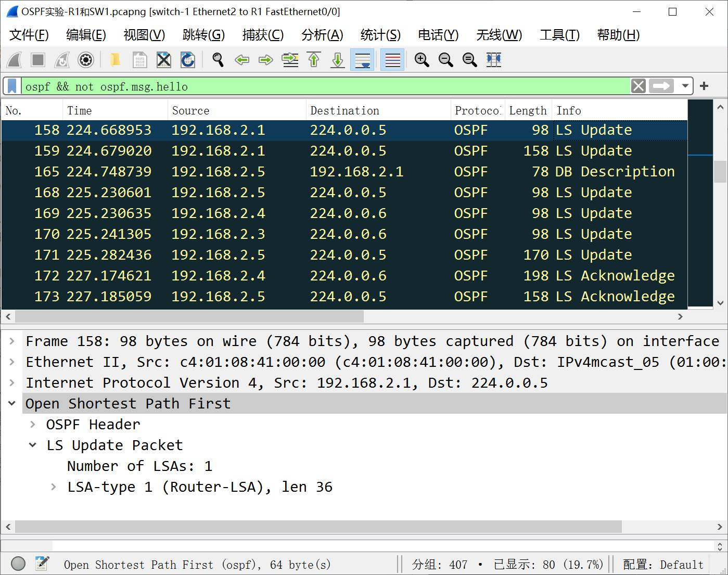Open the 统计(S) menu
Image resolution: width=728 pixels, height=575 pixels.
coord(380,35)
